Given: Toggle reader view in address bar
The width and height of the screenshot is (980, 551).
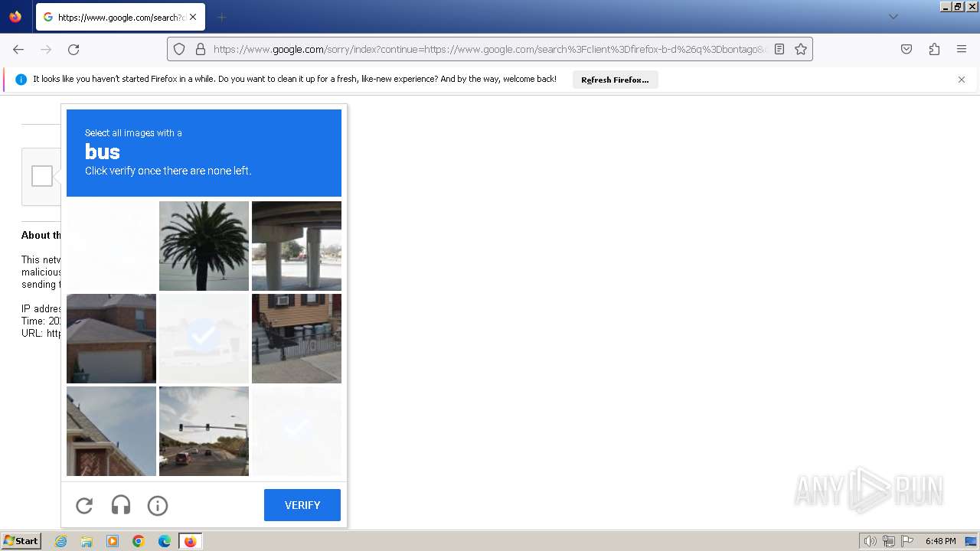Looking at the screenshot, I should 779,49.
